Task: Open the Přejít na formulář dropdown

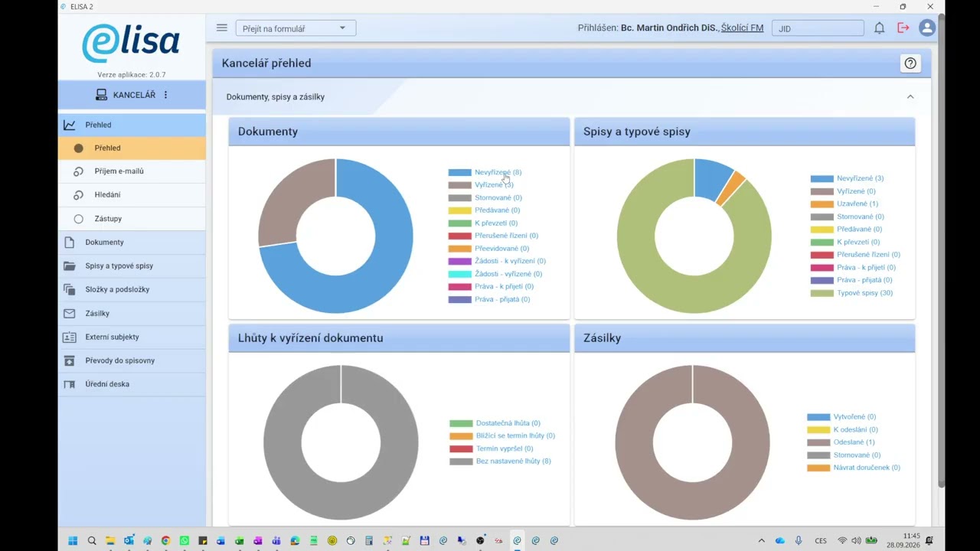Action: (x=296, y=28)
